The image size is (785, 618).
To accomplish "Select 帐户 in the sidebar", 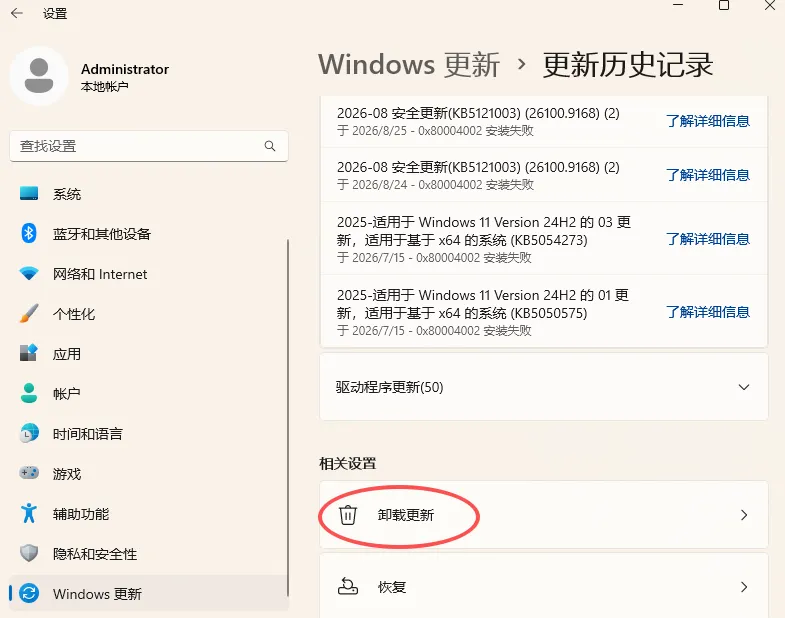I will 149,394.
